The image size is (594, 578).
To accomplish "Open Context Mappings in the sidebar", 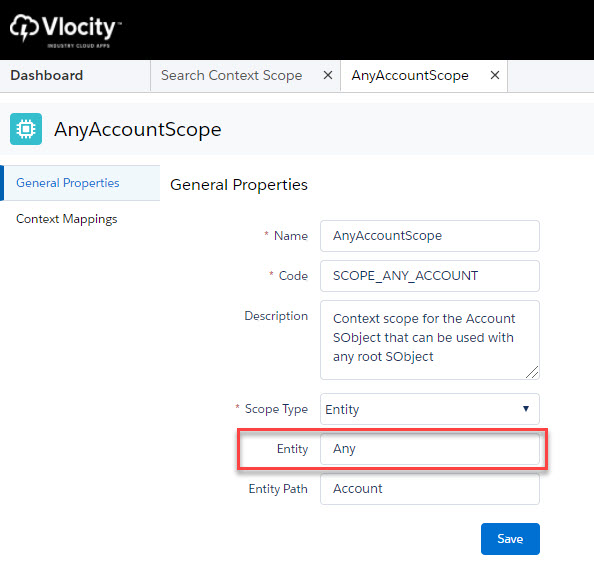I will [x=67, y=219].
